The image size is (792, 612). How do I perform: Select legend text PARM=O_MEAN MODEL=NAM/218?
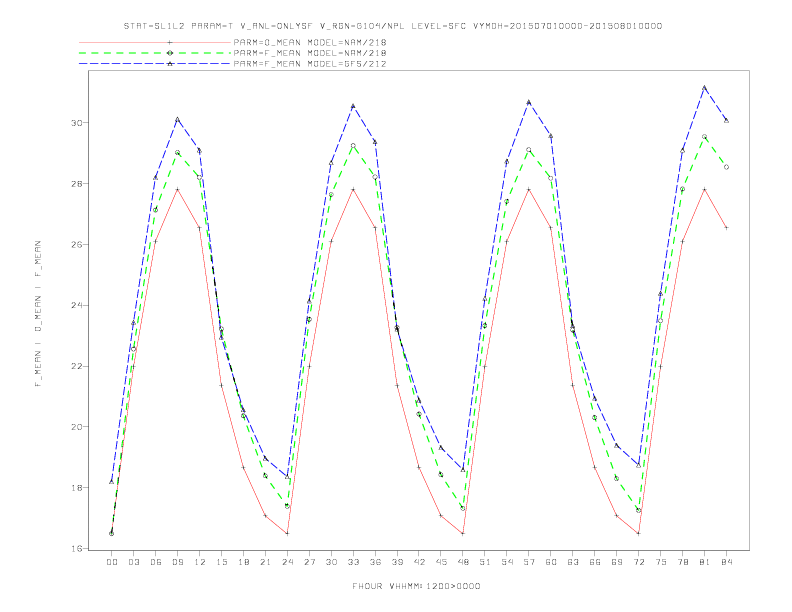click(x=310, y=42)
